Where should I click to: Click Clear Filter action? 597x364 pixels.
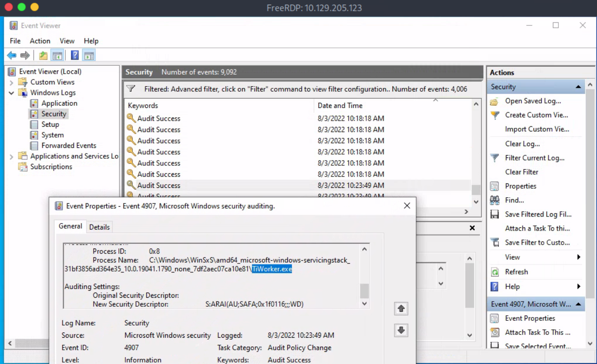(x=522, y=172)
